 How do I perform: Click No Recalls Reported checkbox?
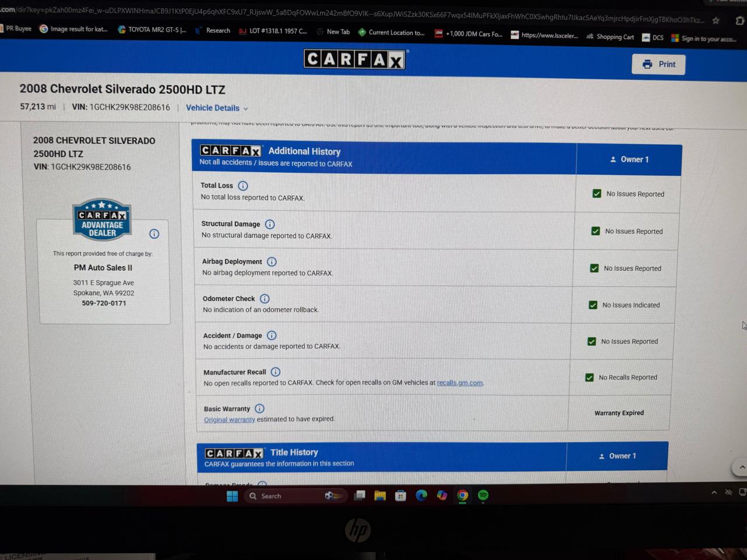click(589, 377)
